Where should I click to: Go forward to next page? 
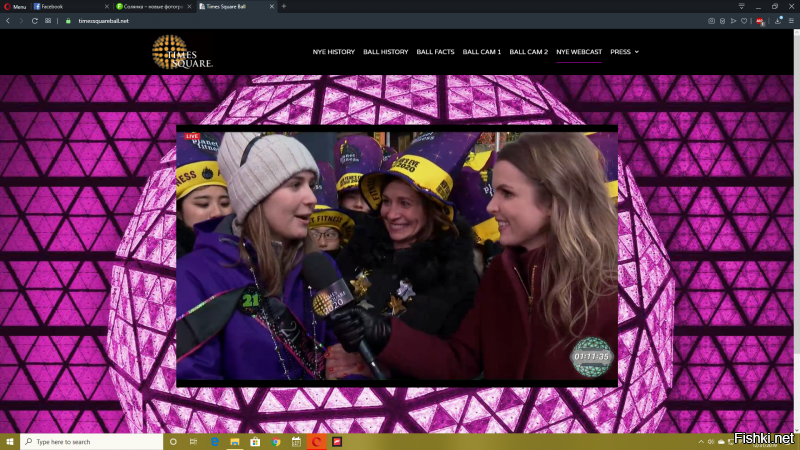point(21,21)
